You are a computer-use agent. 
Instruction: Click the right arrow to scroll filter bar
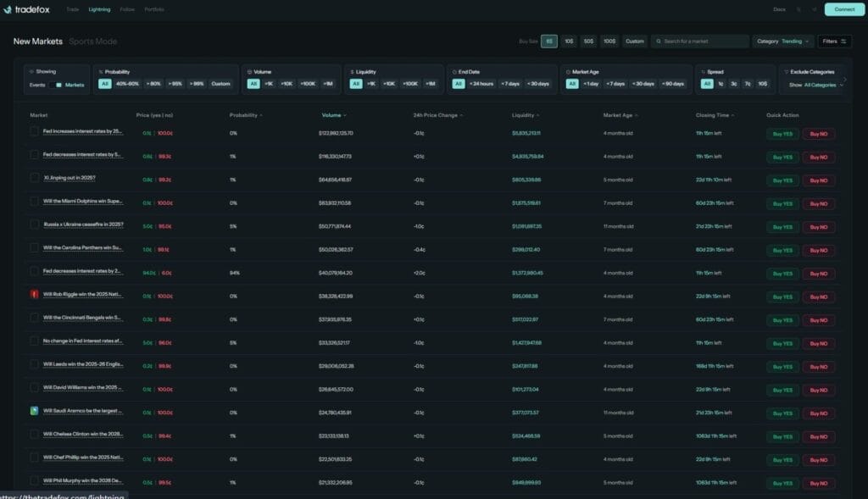(844, 80)
